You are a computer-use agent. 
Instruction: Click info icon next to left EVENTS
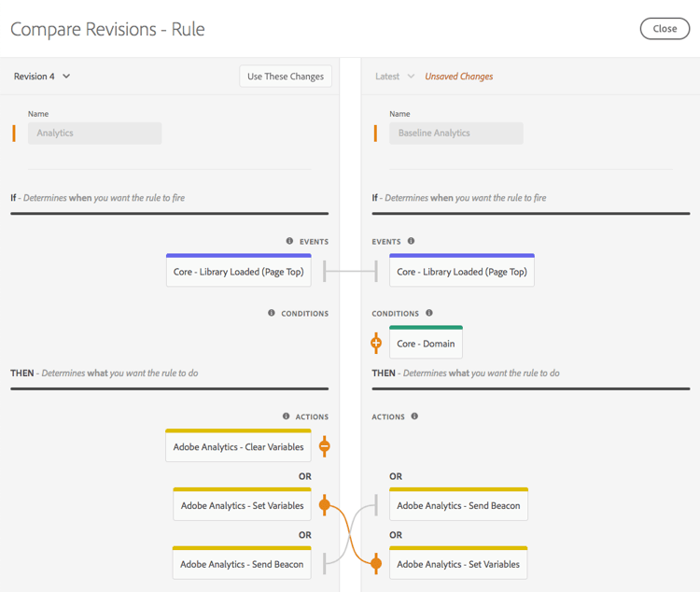(289, 241)
